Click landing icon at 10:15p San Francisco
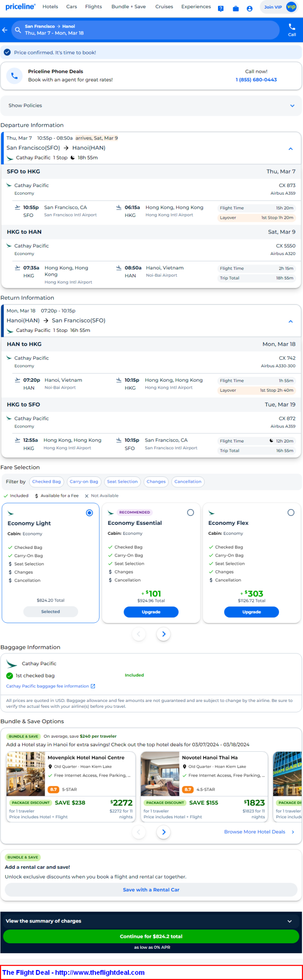The height and width of the screenshot is (980, 303). click(119, 440)
